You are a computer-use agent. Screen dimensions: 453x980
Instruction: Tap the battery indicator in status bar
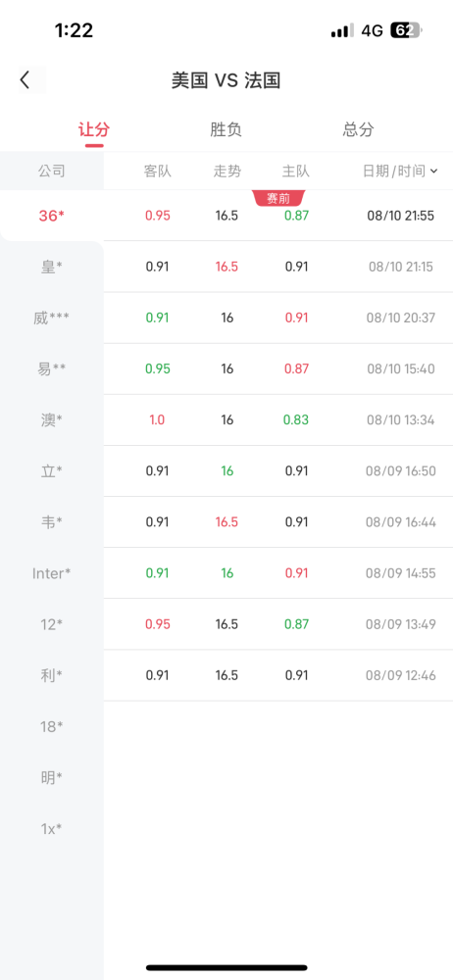point(407,30)
